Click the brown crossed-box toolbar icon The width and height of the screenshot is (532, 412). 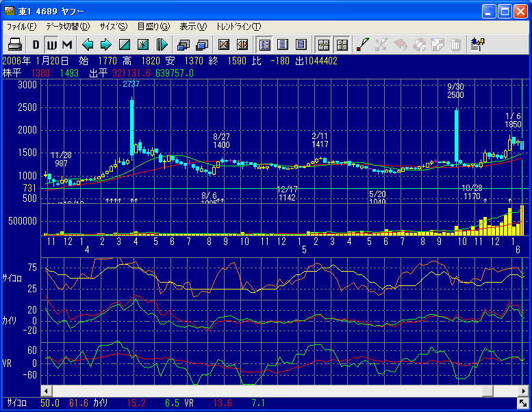pos(224,44)
